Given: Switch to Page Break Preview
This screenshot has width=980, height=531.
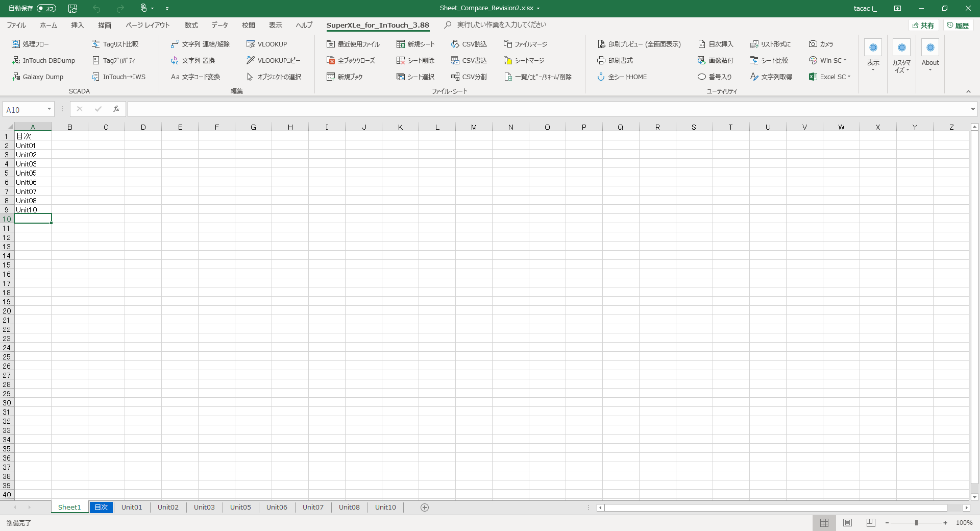Looking at the screenshot, I should tap(871, 522).
